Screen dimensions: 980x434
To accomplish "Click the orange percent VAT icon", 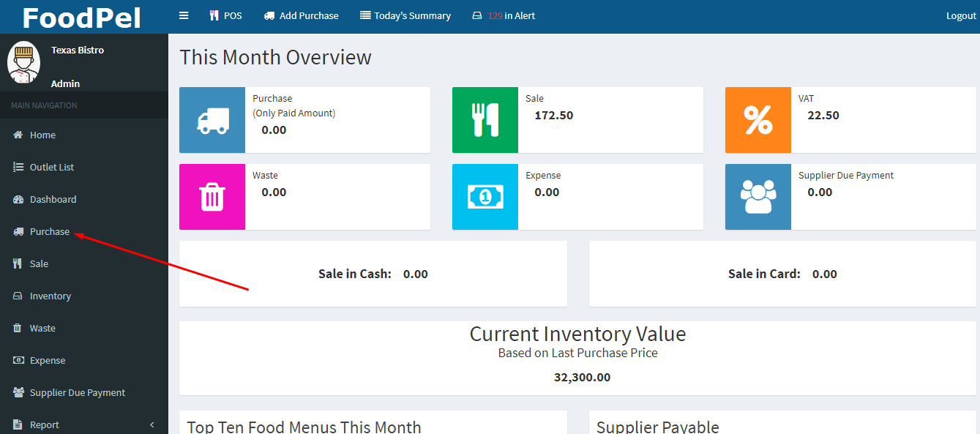I will point(758,120).
